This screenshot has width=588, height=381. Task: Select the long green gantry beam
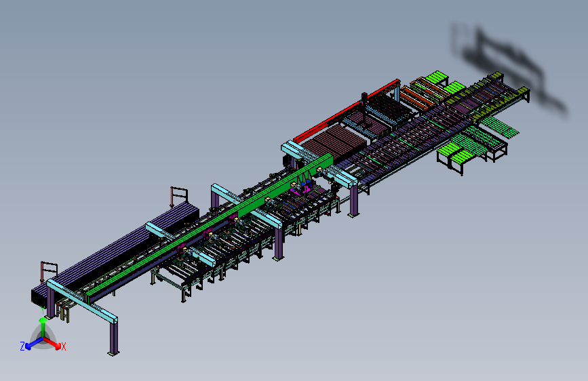tap(209, 227)
